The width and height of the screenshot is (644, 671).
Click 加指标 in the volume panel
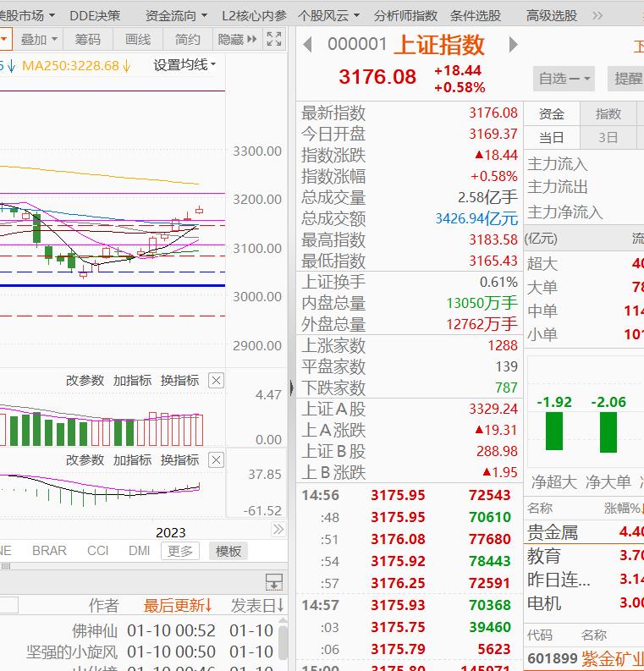tap(132, 380)
